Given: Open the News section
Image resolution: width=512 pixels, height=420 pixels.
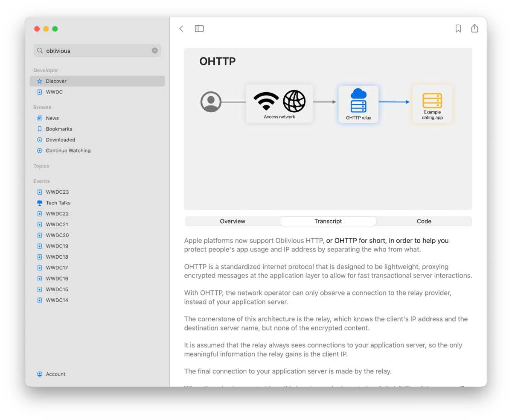Looking at the screenshot, I should (52, 118).
